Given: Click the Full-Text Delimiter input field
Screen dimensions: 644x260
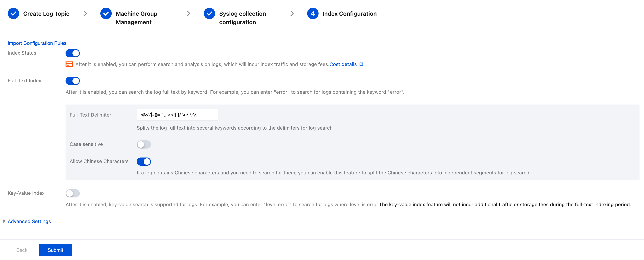Looking at the screenshot, I should (177, 115).
